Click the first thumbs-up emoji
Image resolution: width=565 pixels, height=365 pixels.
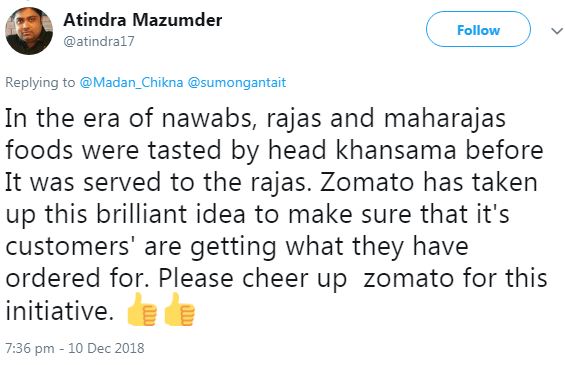142,310
